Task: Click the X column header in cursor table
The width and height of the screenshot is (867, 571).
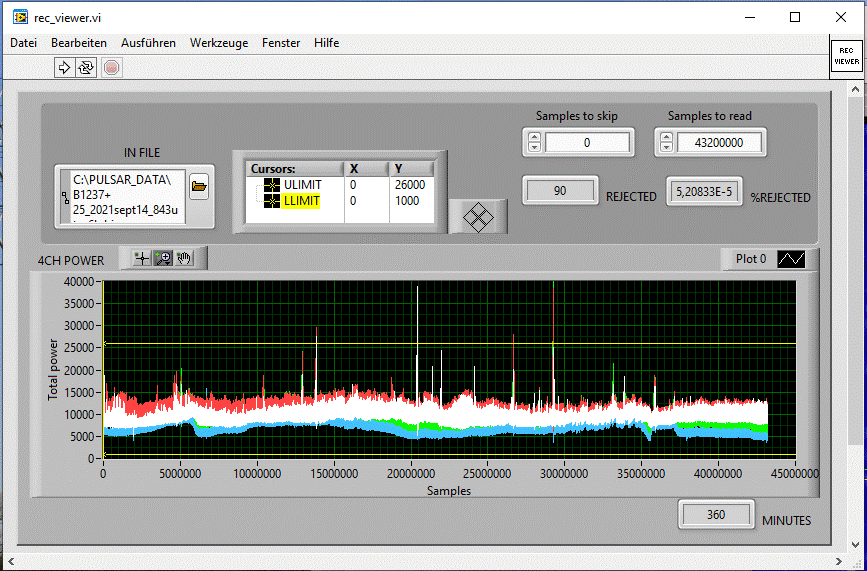Action: click(x=367, y=169)
